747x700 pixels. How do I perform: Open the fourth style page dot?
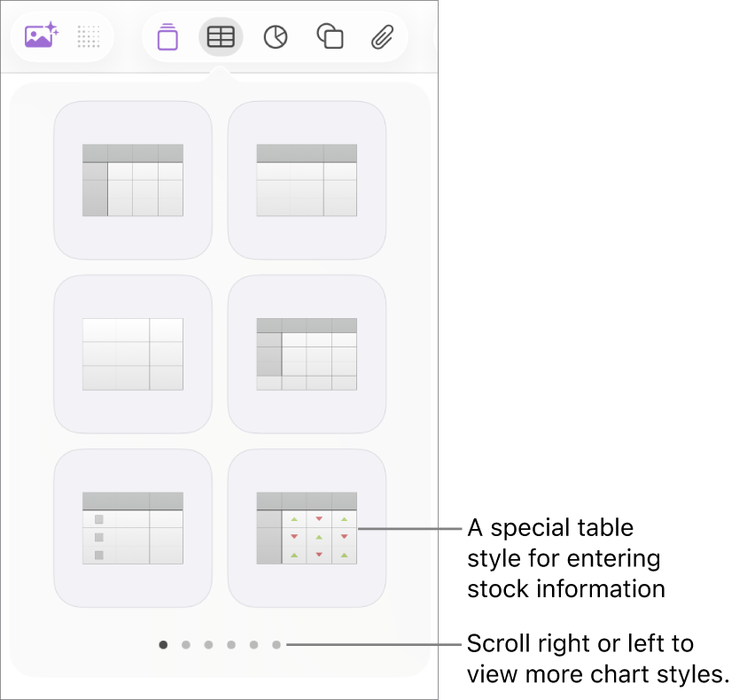pyautogui.click(x=231, y=645)
